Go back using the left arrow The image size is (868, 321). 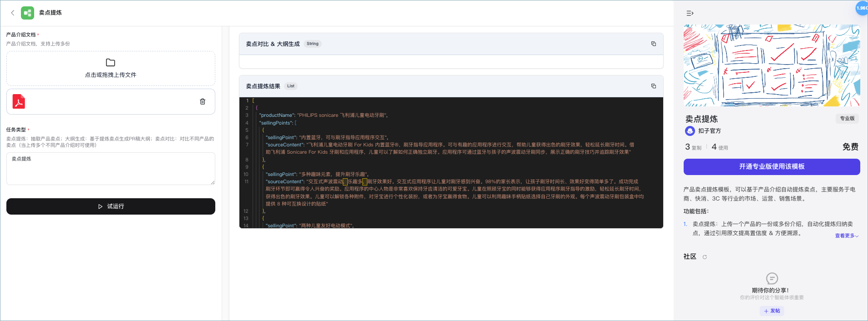[13, 13]
